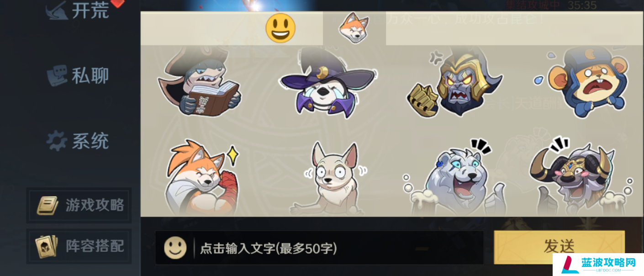The width and height of the screenshot is (644, 276).
Task: Toggle the emoji panel via smiley button
Action: coord(175,248)
